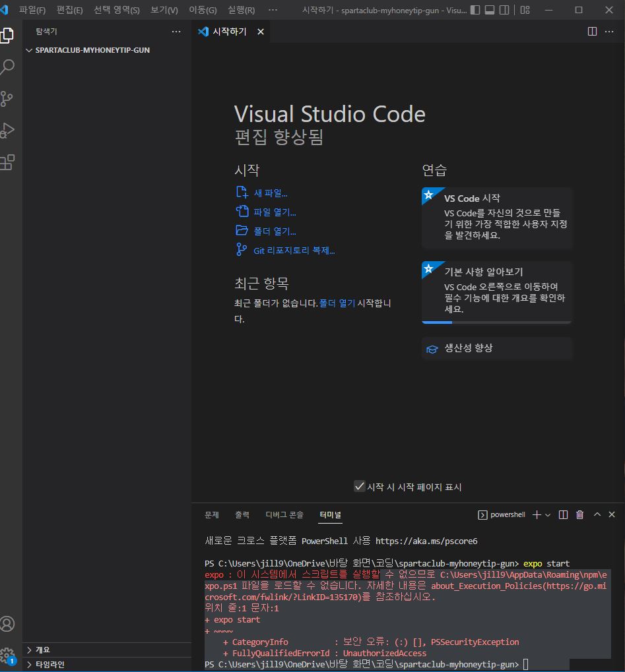
Task: Split the terminal pane
Action: tap(563, 514)
